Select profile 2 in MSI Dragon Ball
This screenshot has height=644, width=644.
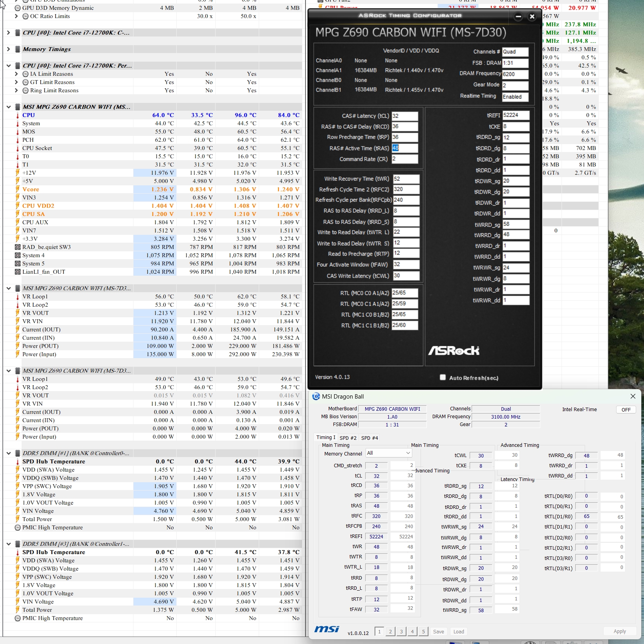pyautogui.click(x=390, y=631)
